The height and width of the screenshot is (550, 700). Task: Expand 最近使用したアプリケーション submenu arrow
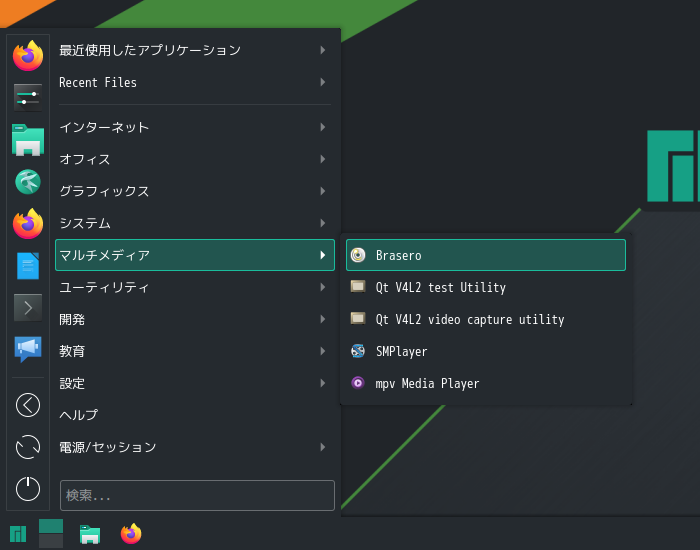click(x=323, y=50)
